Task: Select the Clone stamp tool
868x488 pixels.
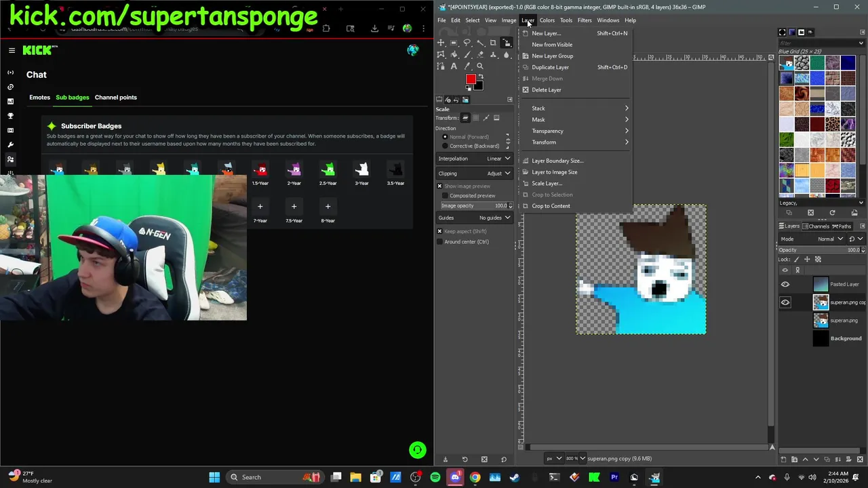Action: point(493,54)
